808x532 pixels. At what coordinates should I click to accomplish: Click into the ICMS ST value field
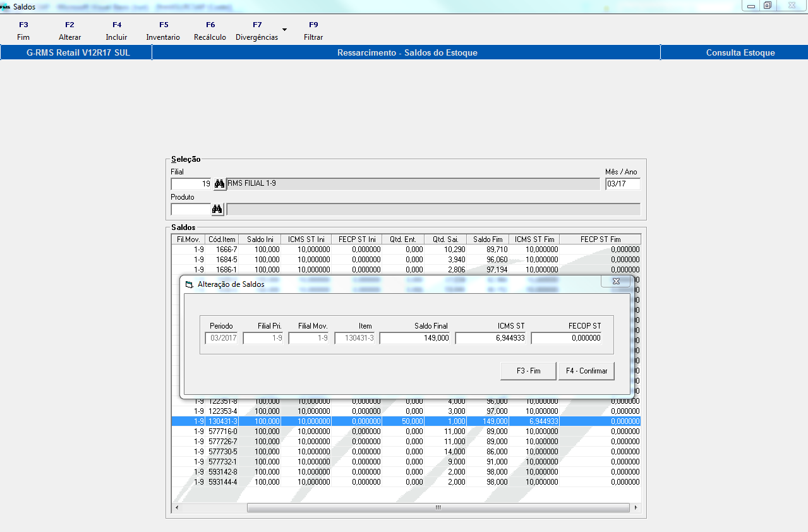pyautogui.click(x=490, y=338)
